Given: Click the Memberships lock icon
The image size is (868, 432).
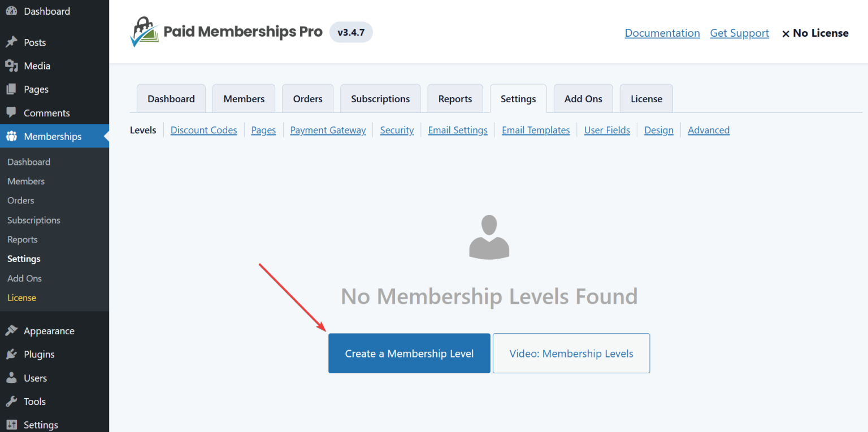Looking at the screenshot, I should [13, 136].
